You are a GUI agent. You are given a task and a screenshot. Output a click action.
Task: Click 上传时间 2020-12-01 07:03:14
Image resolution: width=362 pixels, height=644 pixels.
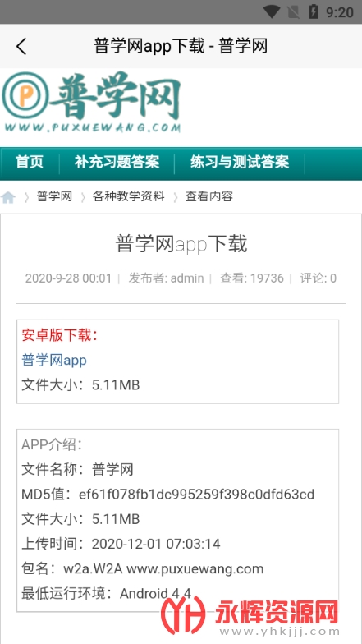coord(121,544)
